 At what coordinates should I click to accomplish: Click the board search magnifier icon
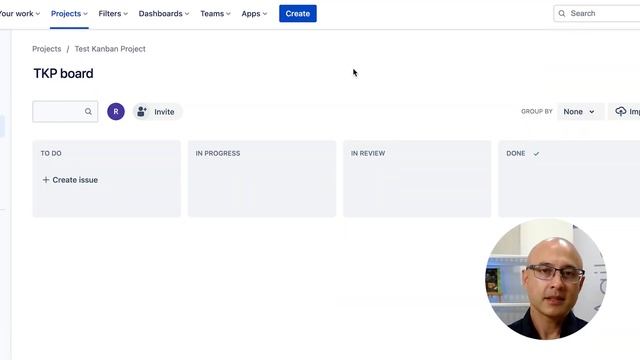pos(88,111)
